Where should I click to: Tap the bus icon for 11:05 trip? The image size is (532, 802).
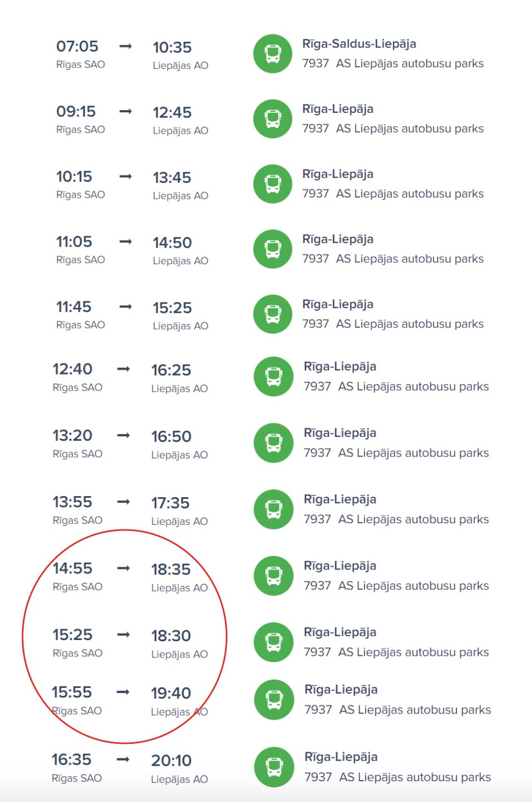point(272,249)
